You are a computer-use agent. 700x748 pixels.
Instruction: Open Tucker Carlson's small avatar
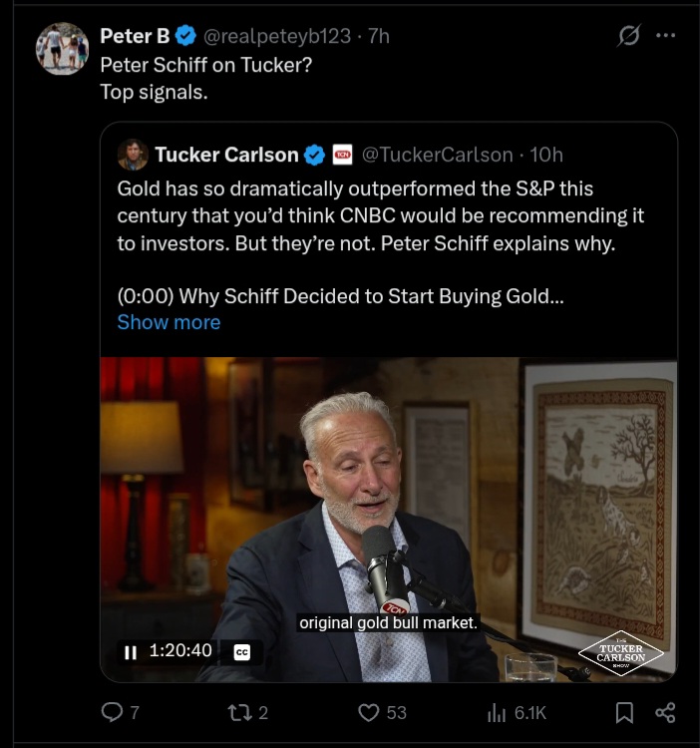click(133, 155)
